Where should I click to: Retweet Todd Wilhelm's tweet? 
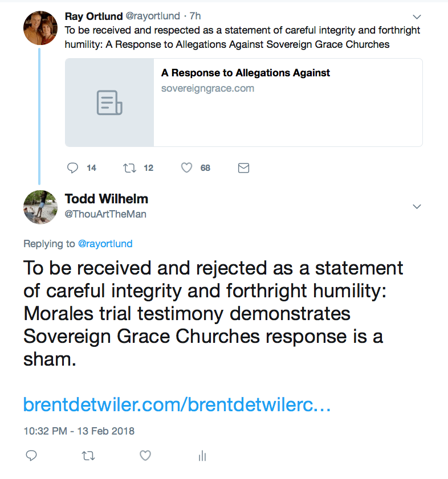click(88, 455)
